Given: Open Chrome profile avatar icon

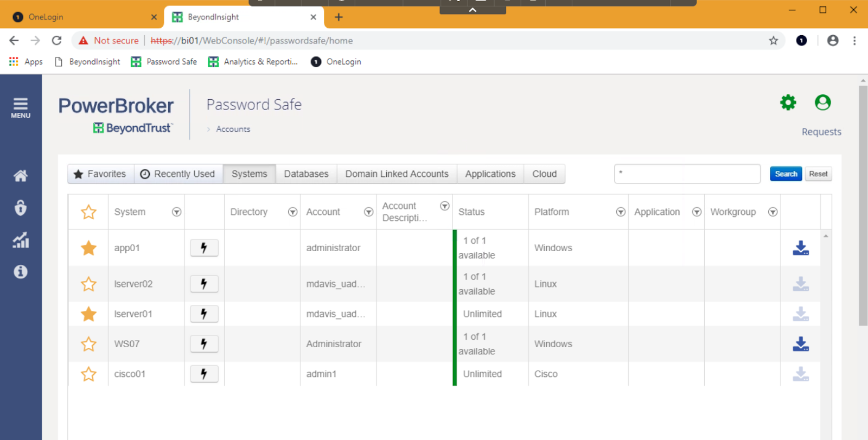Looking at the screenshot, I should tap(833, 41).
